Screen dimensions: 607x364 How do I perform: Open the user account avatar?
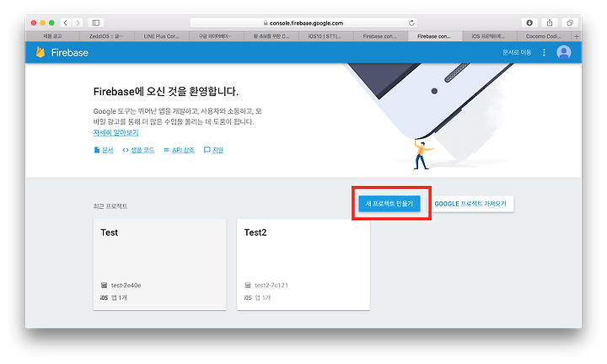(x=564, y=52)
